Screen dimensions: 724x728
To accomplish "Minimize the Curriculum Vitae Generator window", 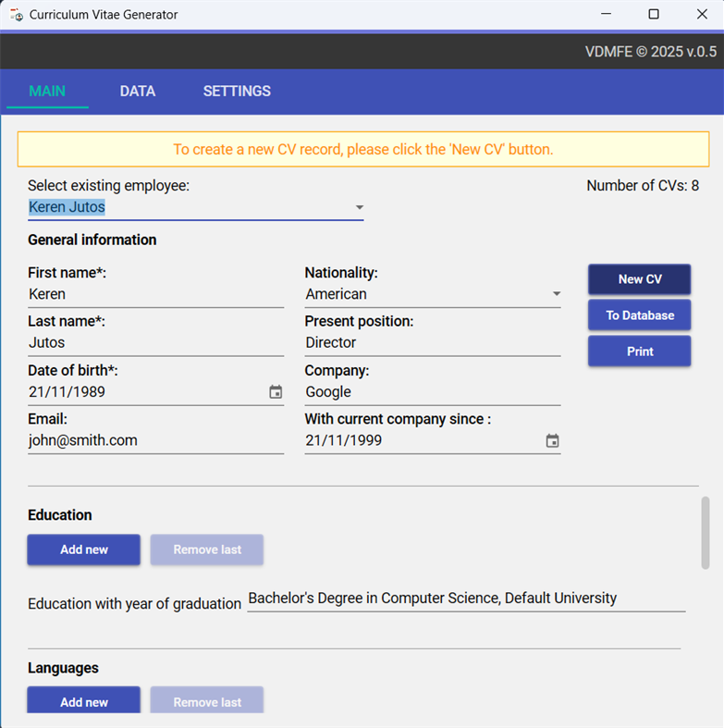I will point(606,15).
